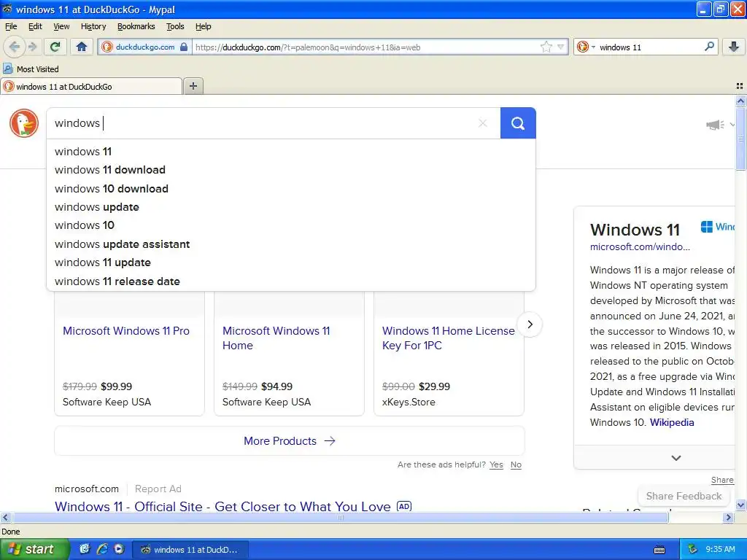Screen dimensions: 747x560
Task: Launch Internet Explorer from quick launch
Action: point(101,550)
